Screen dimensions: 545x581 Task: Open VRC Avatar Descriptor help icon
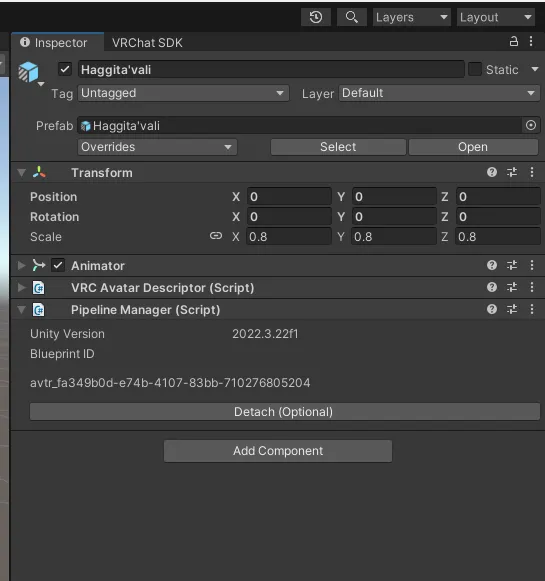(492, 287)
